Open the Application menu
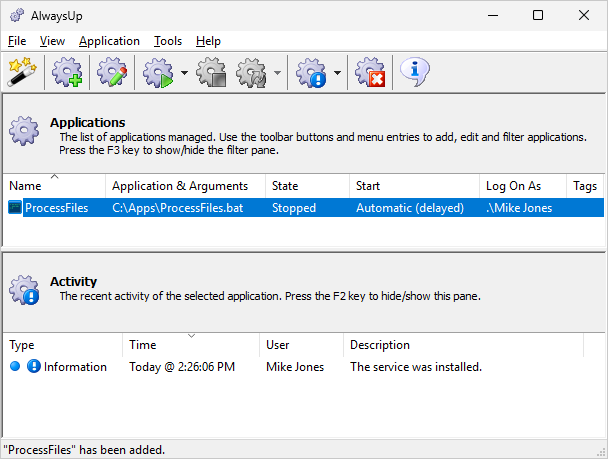 (x=109, y=41)
